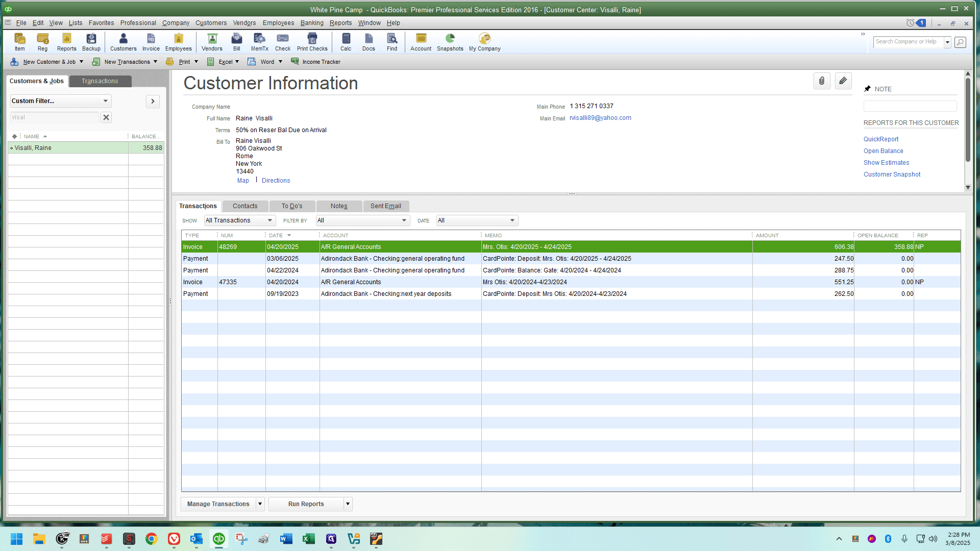Open the Customer Snapshot link
980x551 pixels.
point(892,174)
